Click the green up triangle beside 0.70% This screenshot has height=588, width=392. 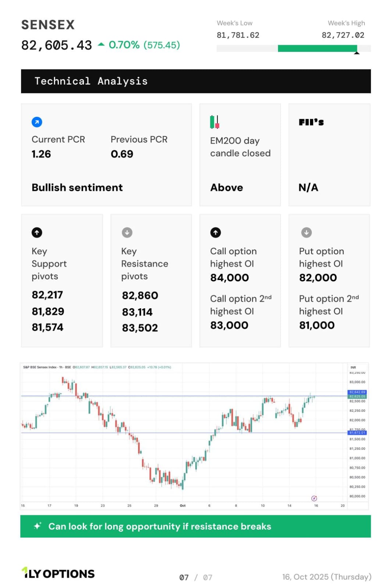(101, 45)
